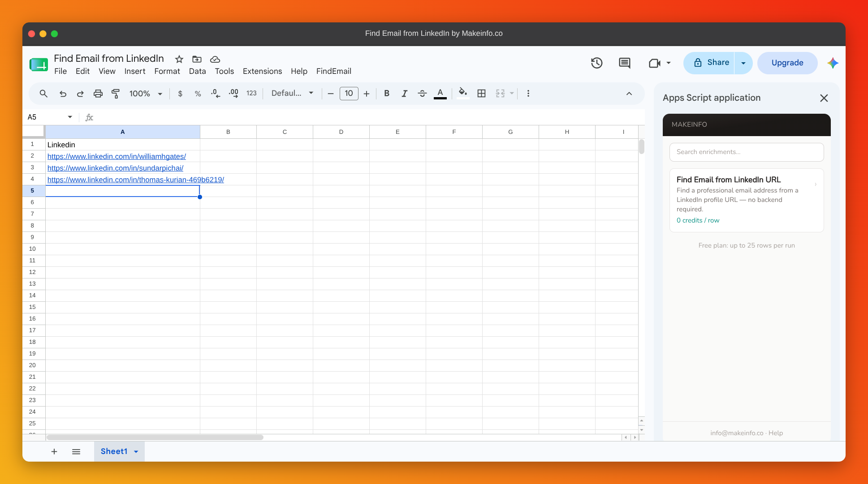This screenshot has height=484, width=868.
Task: Select Find Email from LinkedIn URL enrichment
Action: tap(747, 200)
